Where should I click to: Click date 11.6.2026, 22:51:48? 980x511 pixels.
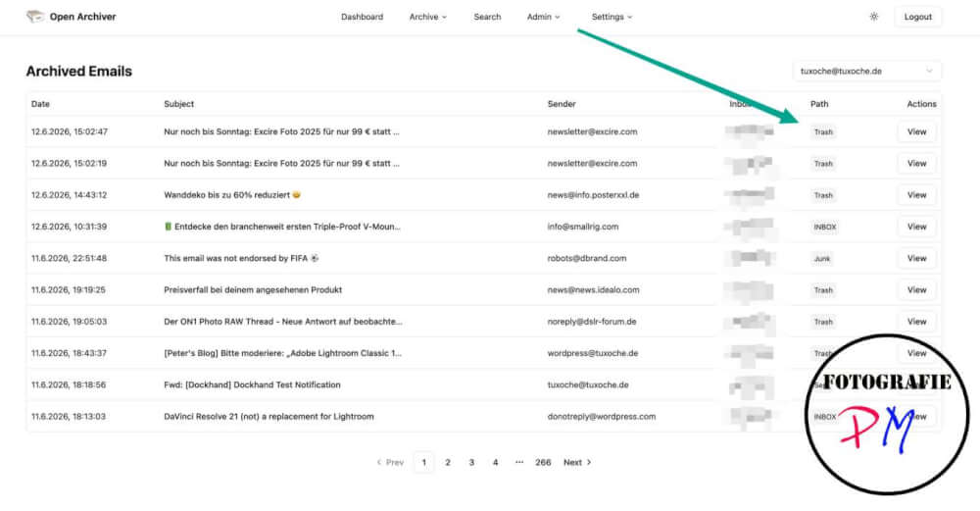click(x=69, y=258)
